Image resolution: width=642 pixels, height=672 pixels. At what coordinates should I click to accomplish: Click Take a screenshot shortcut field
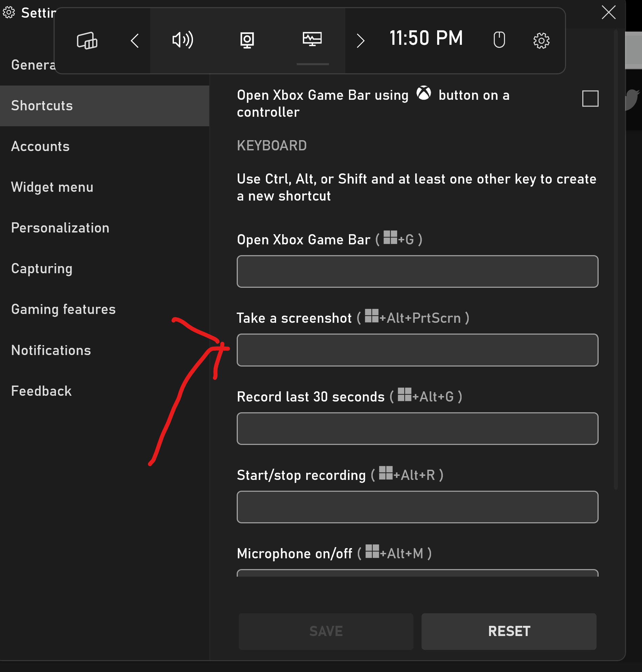click(x=417, y=350)
